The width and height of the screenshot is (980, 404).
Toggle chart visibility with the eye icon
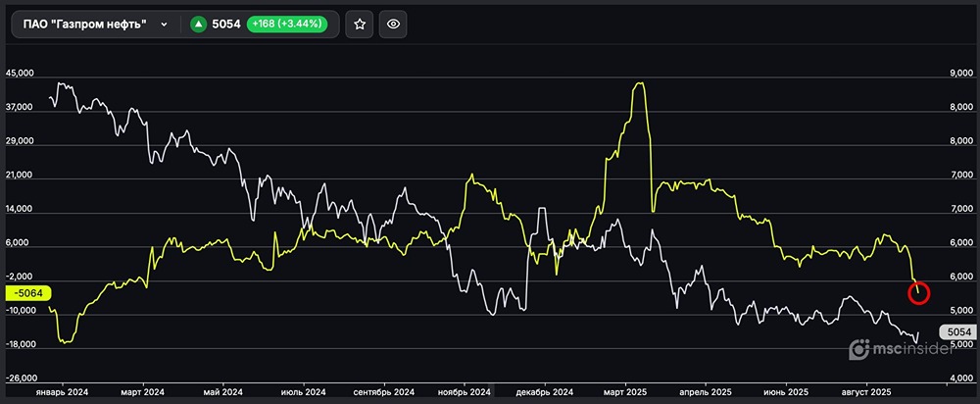click(393, 25)
